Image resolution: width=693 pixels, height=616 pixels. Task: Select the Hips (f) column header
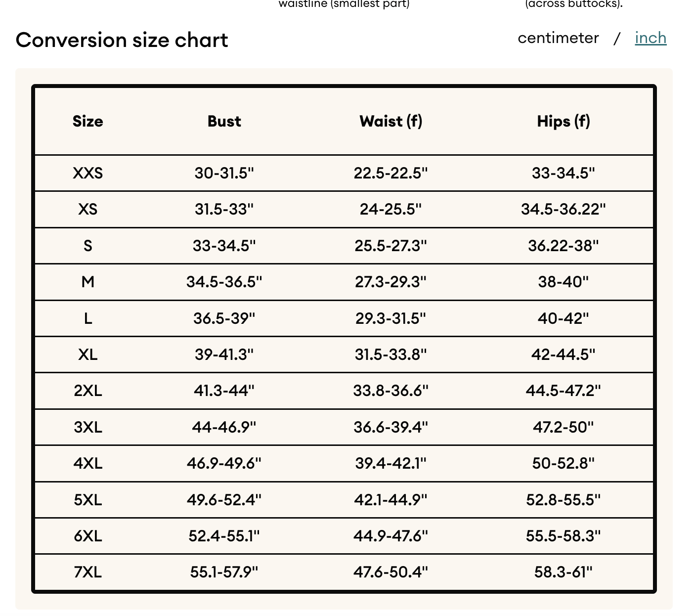[x=563, y=121]
